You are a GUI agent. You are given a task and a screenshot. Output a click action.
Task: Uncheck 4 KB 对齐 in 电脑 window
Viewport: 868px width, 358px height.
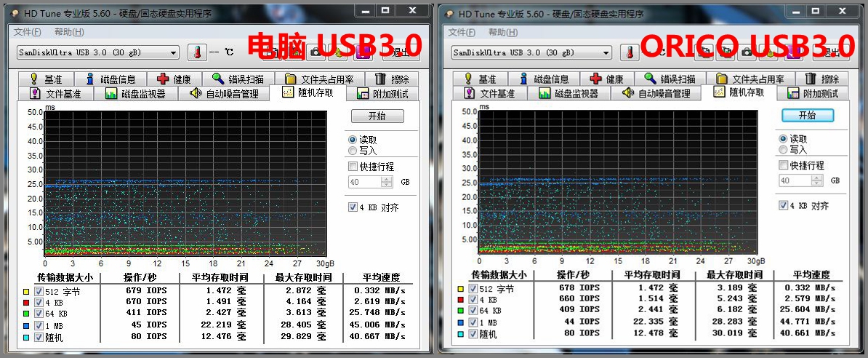pos(353,207)
